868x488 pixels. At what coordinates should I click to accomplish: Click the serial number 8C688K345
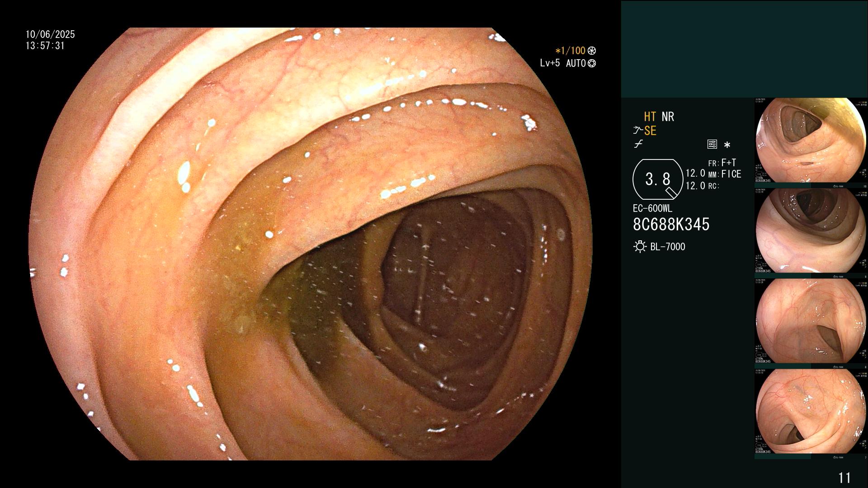(x=671, y=224)
